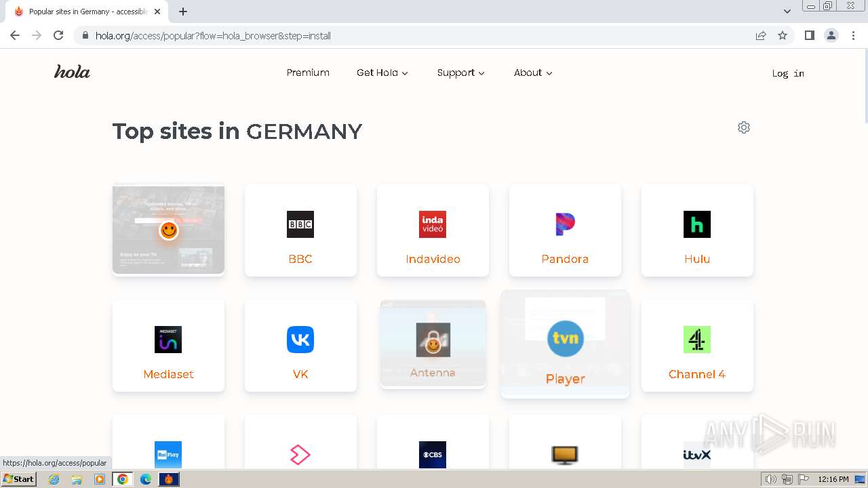
Task: Go to the hola logo homepage
Action: point(72,72)
